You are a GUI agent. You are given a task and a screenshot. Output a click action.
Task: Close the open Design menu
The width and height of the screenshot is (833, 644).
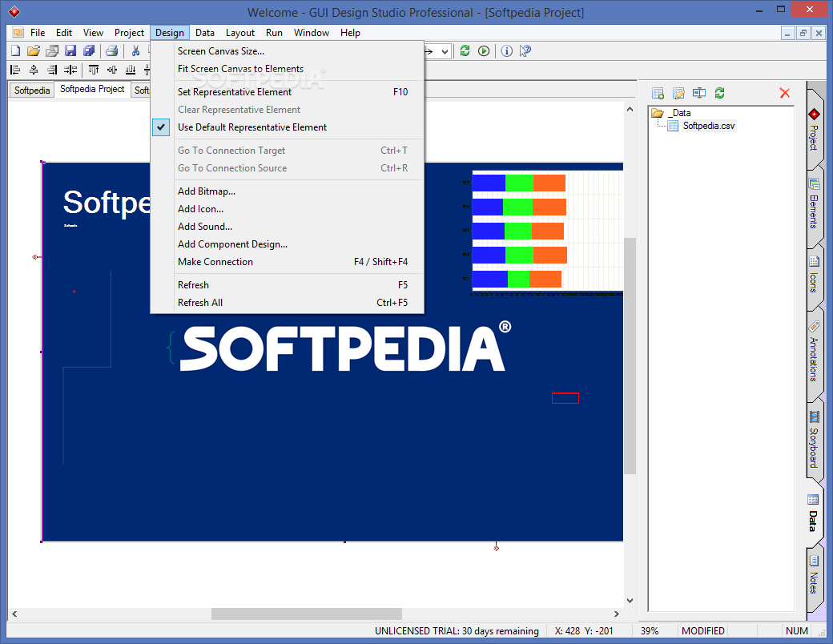(x=170, y=33)
